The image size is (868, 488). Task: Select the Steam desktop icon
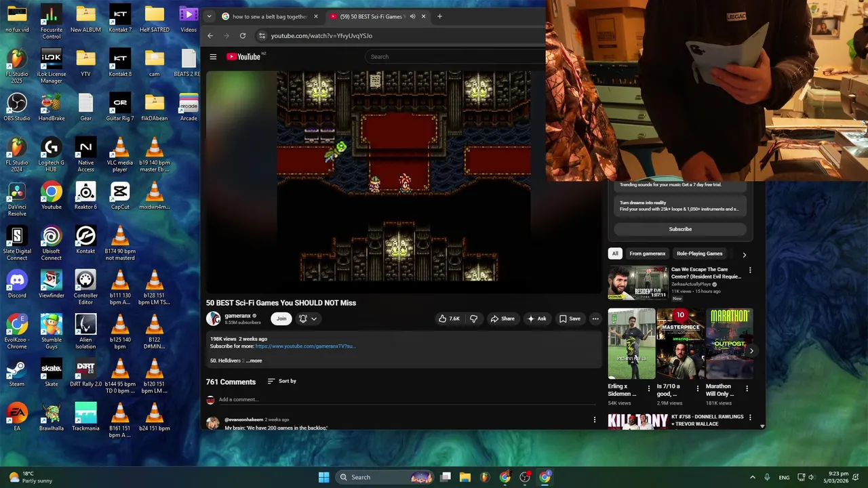(17, 373)
